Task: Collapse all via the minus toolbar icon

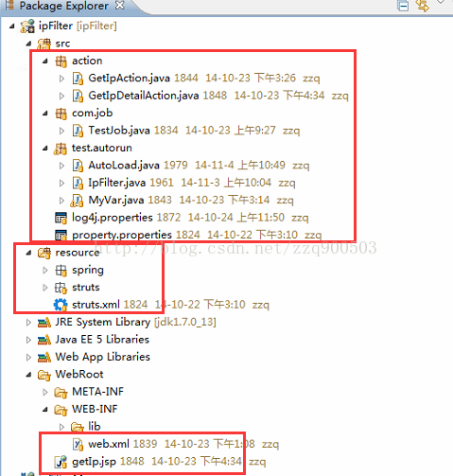Action: pyautogui.click(x=403, y=6)
